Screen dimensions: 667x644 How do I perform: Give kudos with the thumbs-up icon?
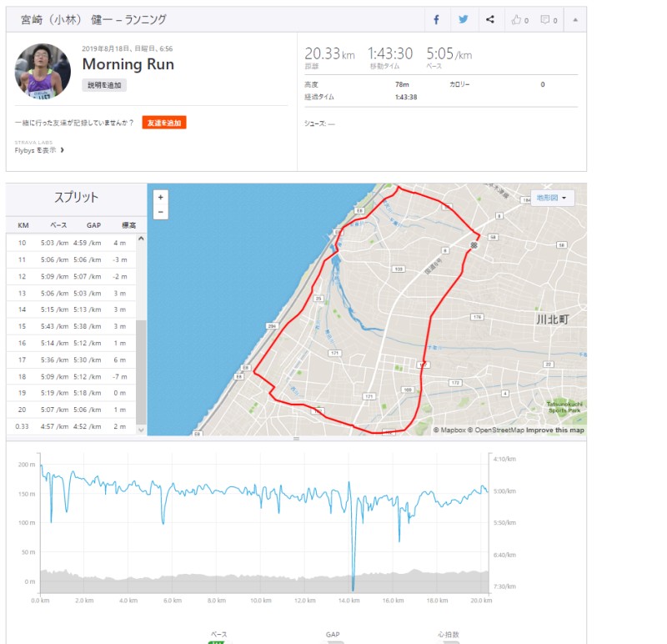pos(519,20)
